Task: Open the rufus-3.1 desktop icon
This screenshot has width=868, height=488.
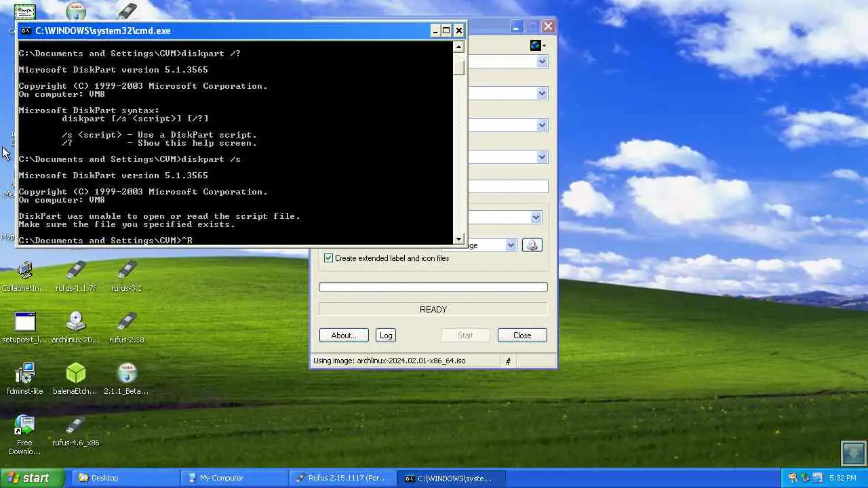Action: (x=127, y=270)
